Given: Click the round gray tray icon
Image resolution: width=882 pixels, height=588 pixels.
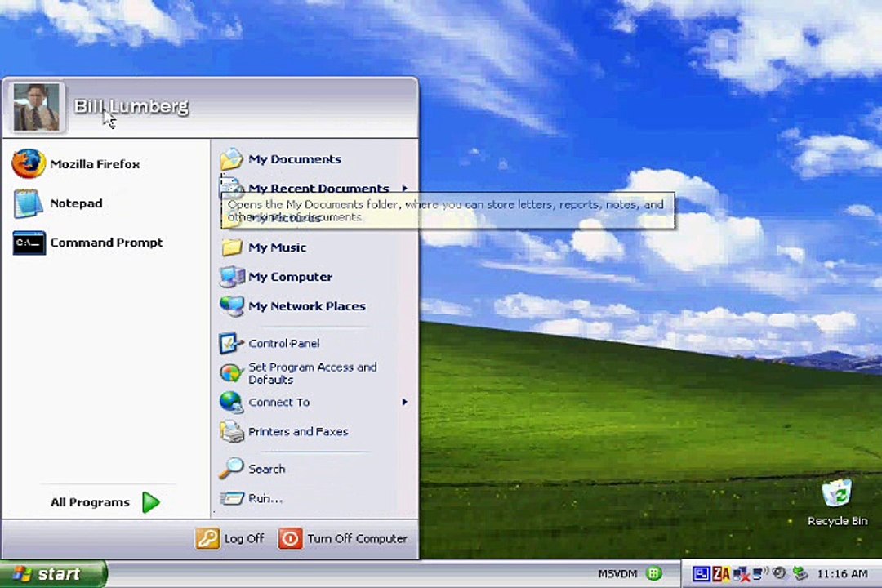Looking at the screenshot, I should point(779,573).
